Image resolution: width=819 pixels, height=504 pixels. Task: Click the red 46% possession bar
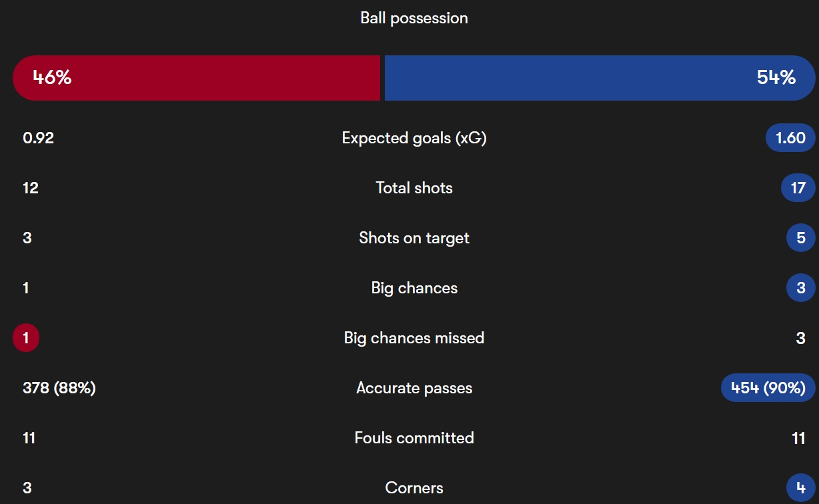(x=197, y=78)
